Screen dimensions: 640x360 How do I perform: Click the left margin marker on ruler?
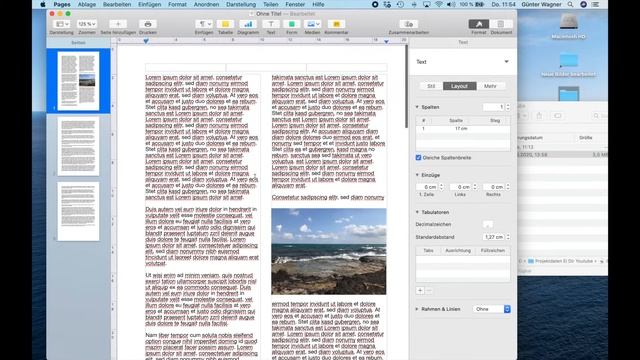pyautogui.click(x=146, y=41)
